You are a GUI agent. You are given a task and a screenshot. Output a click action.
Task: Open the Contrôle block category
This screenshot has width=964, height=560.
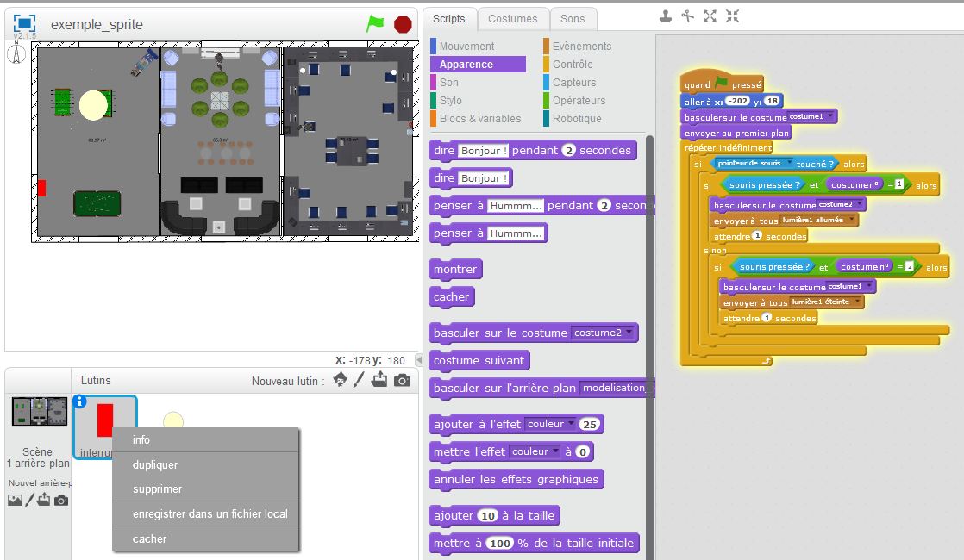coord(573,64)
